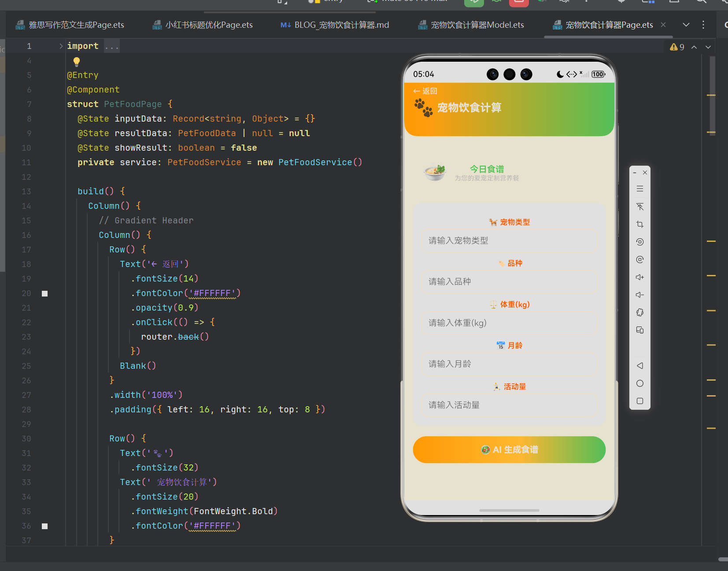Click the 请输入月龄 input field
Viewport: 728px width, 571px height.
(509, 364)
